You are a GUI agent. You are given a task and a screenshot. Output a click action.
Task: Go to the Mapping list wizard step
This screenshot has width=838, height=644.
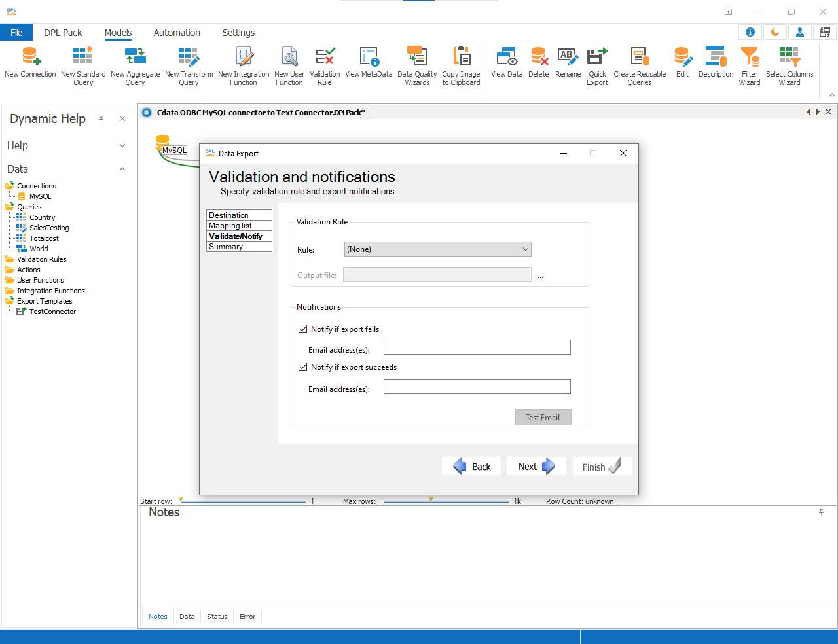(239, 226)
